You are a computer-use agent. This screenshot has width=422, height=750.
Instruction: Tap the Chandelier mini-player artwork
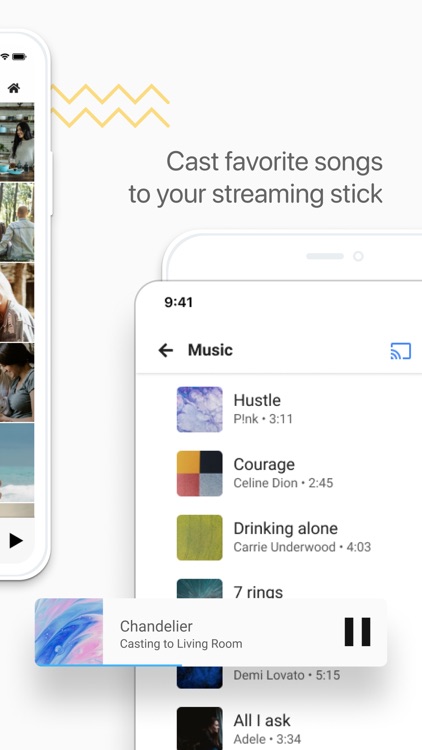pyautogui.click(x=69, y=632)
